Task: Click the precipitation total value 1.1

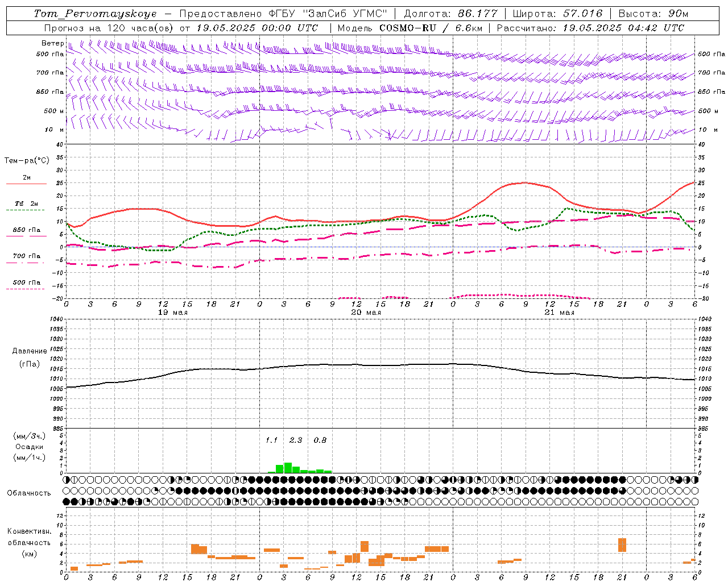Action: point(271,440)
